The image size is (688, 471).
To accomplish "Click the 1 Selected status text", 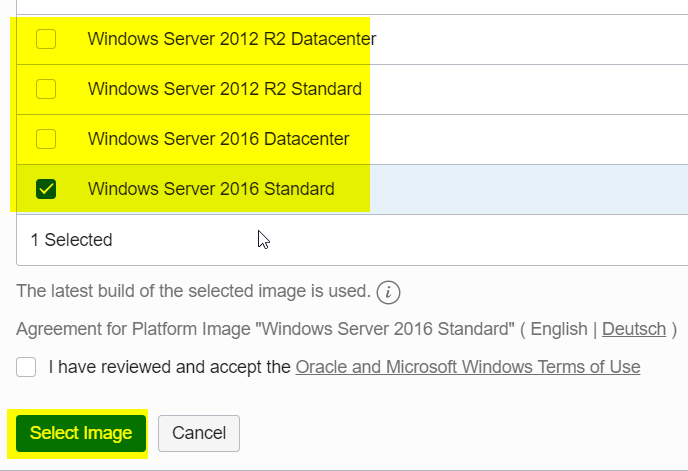I will tap(72, 240).
